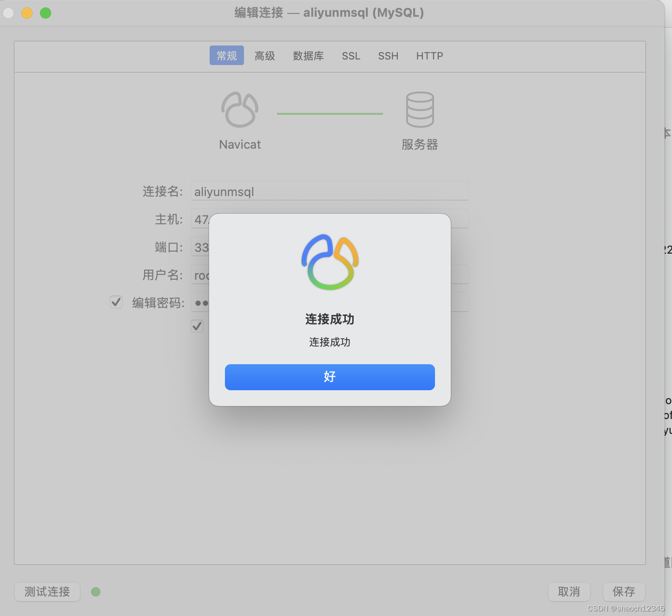
Task: Toggle the 编辑密码 checkbox
Action: point(116,302)
